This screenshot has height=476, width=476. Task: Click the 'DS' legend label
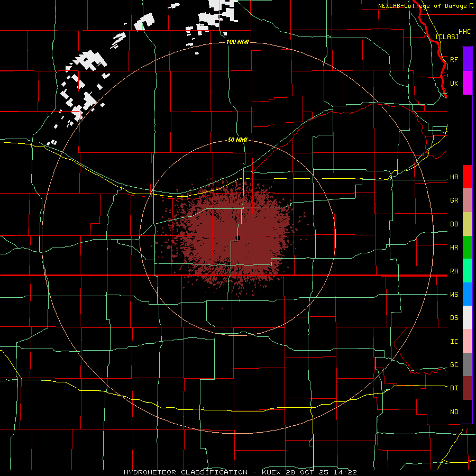pos(454,318)
